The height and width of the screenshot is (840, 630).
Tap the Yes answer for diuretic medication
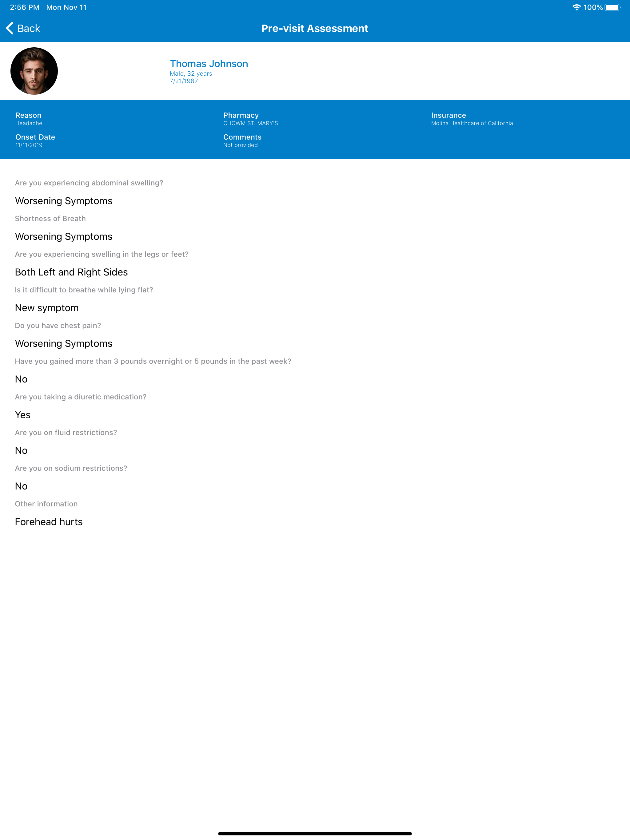tap(23, 415)
